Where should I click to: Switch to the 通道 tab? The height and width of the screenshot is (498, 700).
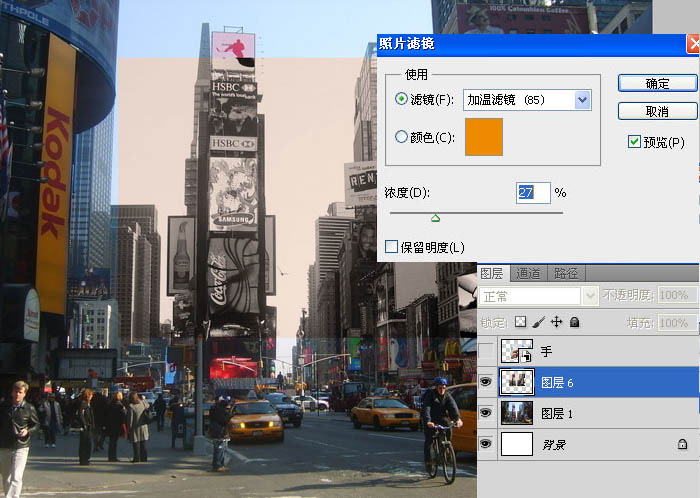tap(527, 273)
